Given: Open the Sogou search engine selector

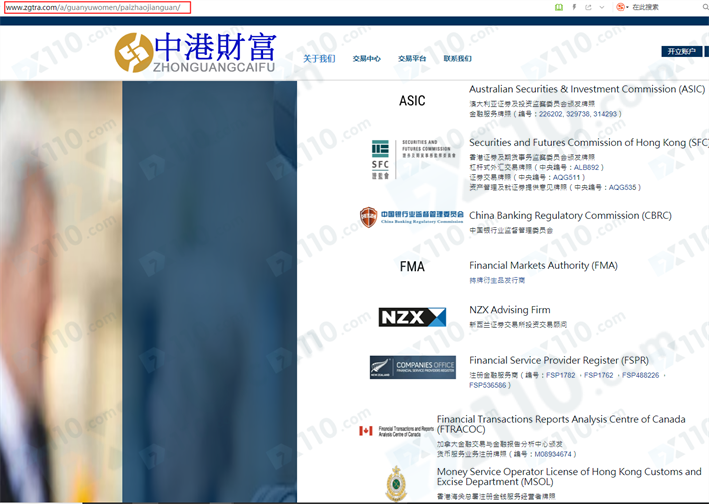Looking at the screenshot, I should 622,7.
